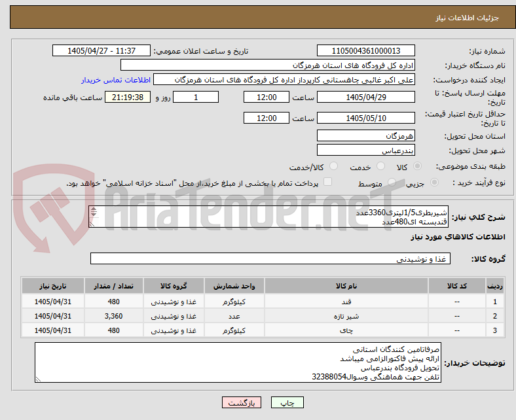Viewport: 516px width, 420px height.
Task: Click the چای item name cell
Action: click(346, 330)
